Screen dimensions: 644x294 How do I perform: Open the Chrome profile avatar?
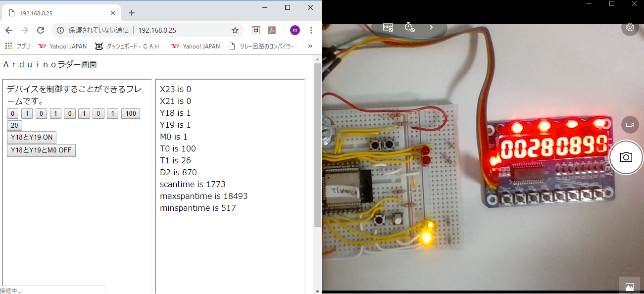[295, 30]
